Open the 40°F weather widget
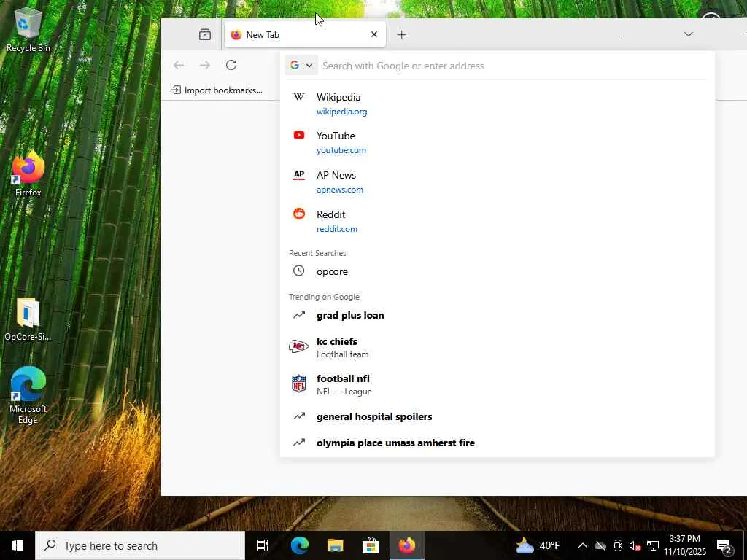Screen dimensions: 747x560 coord(538,545)
